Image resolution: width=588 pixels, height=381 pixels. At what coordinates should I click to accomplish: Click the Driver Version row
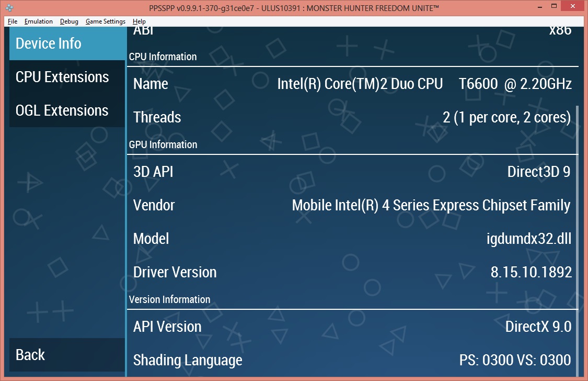pyautogui.click(x=352, y=272)
